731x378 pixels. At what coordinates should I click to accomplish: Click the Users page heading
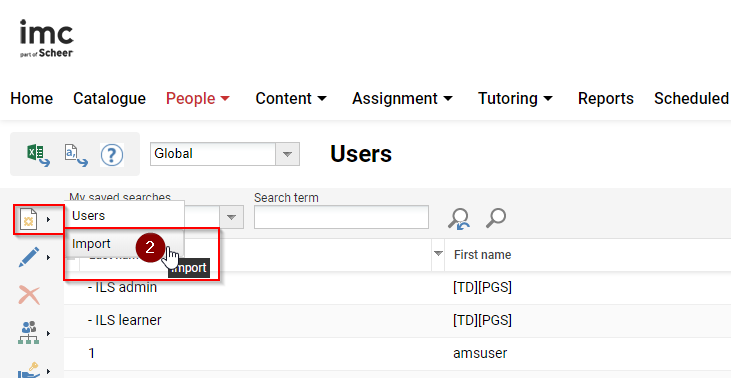click(361, 154)
